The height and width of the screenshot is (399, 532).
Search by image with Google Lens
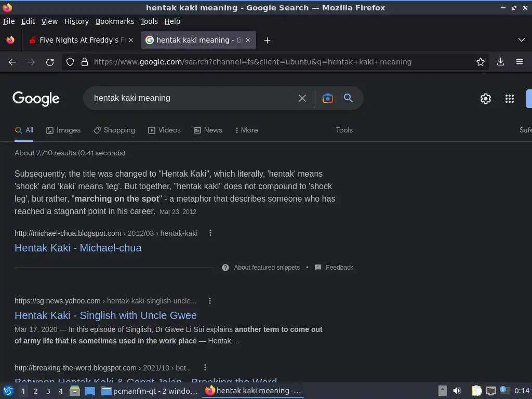[327, 98]
